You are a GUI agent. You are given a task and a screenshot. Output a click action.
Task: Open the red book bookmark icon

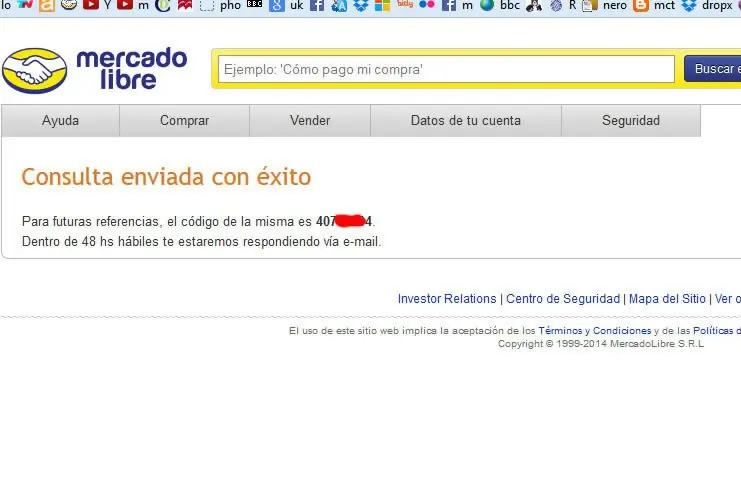[185, 5]
